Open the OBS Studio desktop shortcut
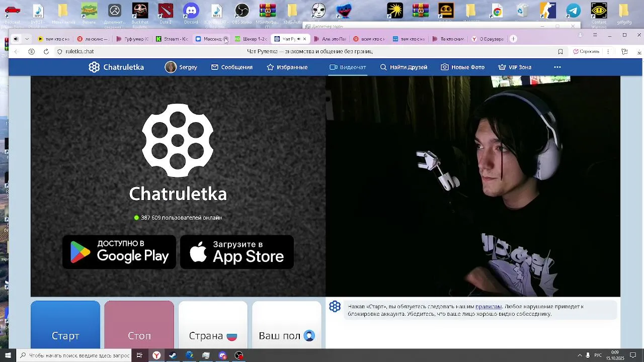The height and width of the screenshot is (362, 644). (242, 13)
